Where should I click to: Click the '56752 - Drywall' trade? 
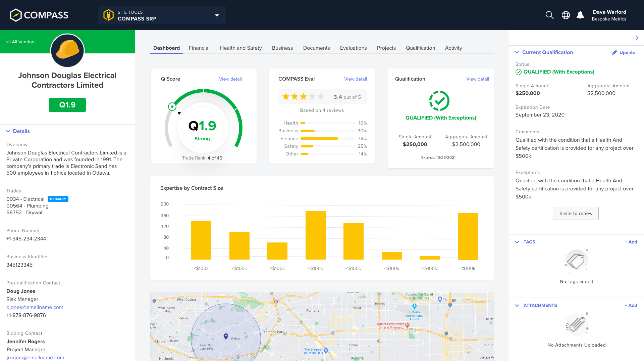coord(25,213)
